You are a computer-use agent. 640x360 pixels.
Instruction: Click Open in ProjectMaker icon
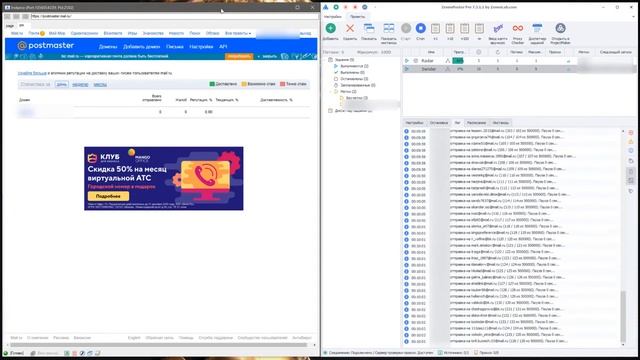[x=560, y=28]
